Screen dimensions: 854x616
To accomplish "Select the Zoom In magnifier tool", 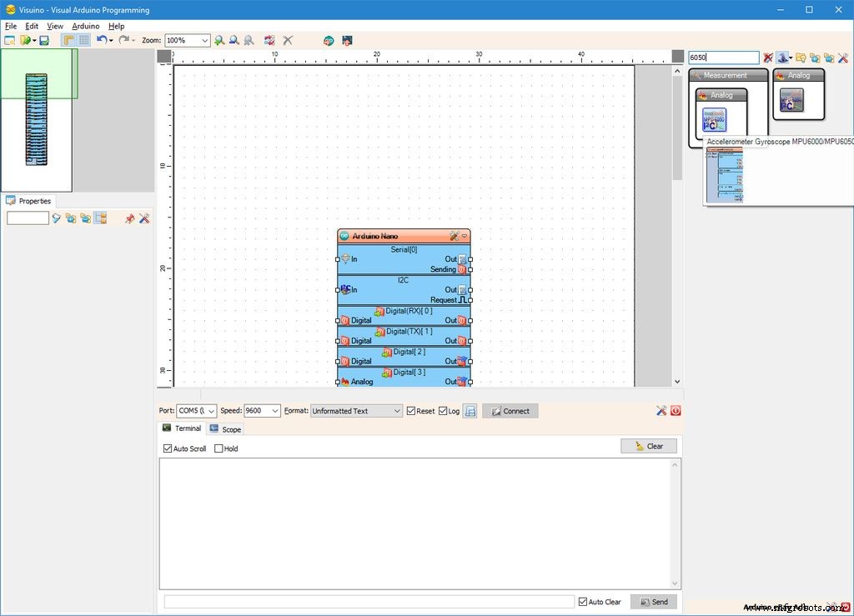I will tap(219, 40).
